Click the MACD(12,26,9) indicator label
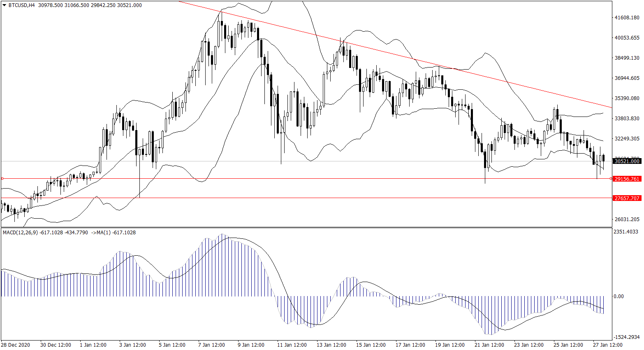 point(20,233)
